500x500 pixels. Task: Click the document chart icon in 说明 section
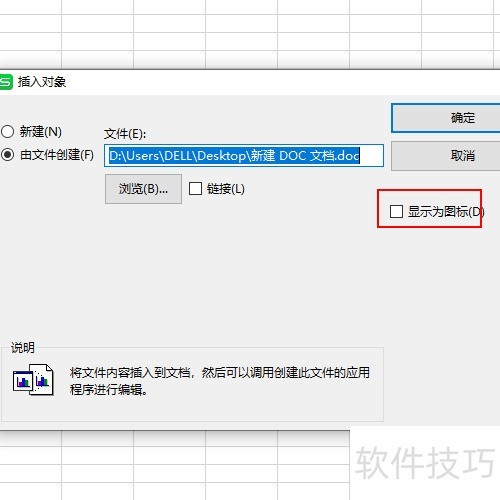[33, 380]
